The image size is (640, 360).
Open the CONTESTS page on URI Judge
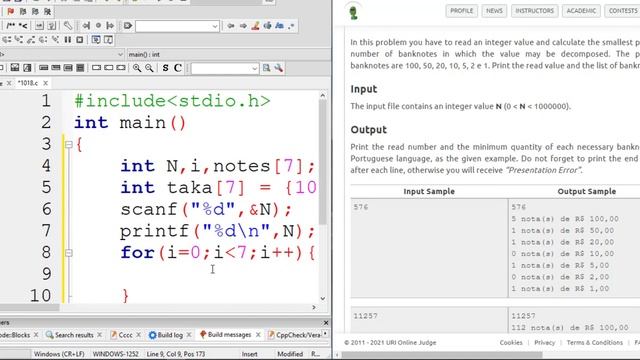click(x=622, y=11)
